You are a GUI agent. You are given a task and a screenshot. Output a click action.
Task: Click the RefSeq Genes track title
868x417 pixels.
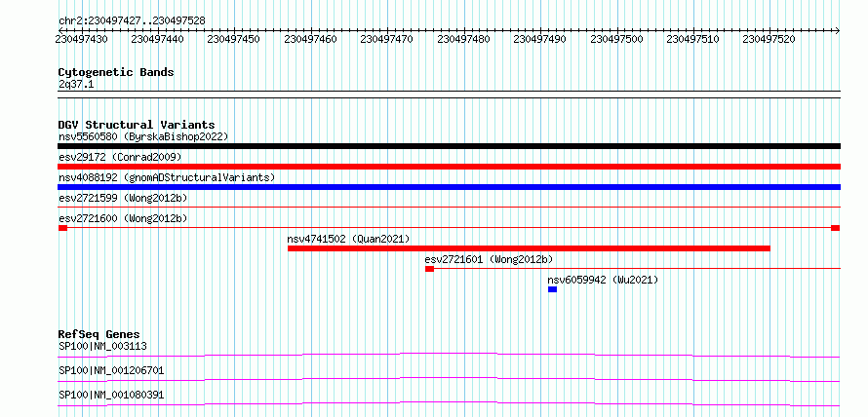click(99, 334)
